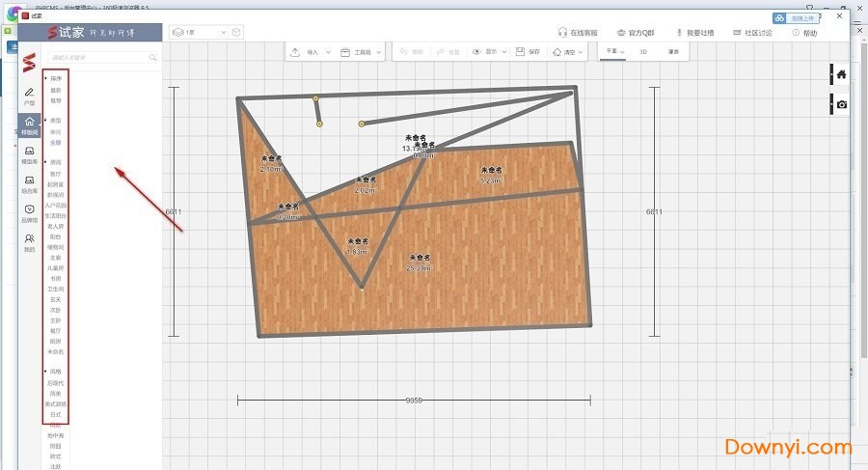Click the home icon on right edge
Viewport: 868px width, 470px height.
pos(841,73)
